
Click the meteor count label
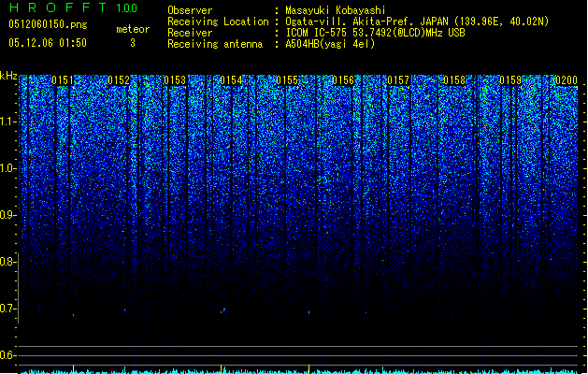(133, 29)
